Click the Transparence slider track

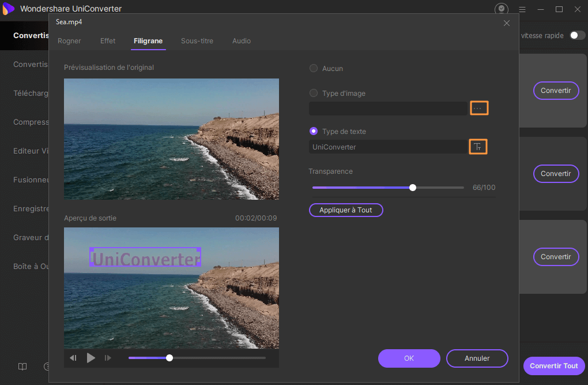pos(438,188)
